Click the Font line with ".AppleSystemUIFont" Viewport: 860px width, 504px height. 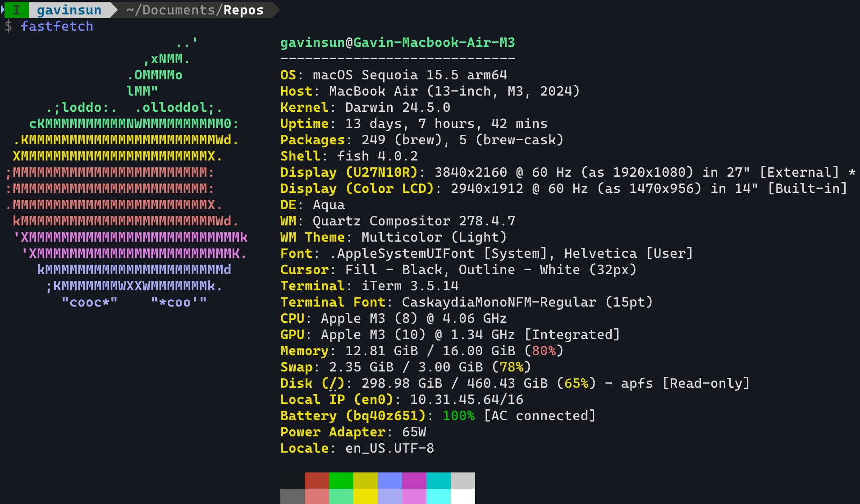(x=487, y=253)
